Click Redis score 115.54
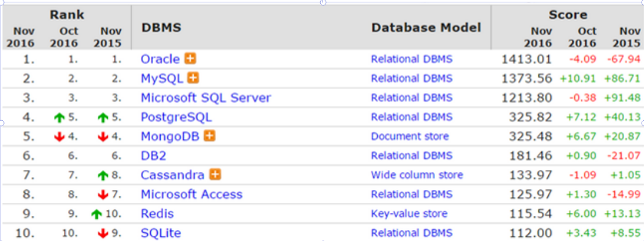The image size is (644, 241). coord(531,213)
